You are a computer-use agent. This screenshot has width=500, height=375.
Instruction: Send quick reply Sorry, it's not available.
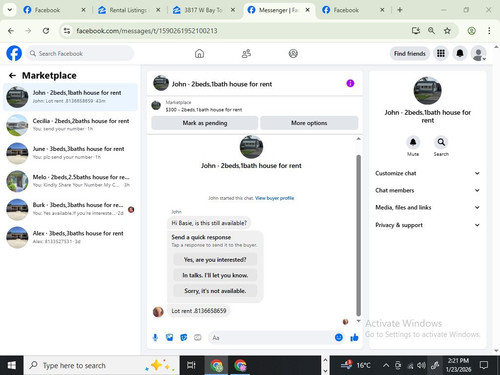point(215,291)
